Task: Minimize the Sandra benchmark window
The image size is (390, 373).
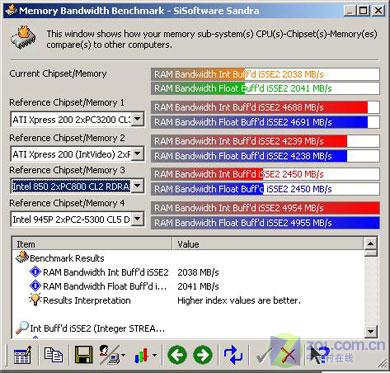Action: [x=349, y=10]
